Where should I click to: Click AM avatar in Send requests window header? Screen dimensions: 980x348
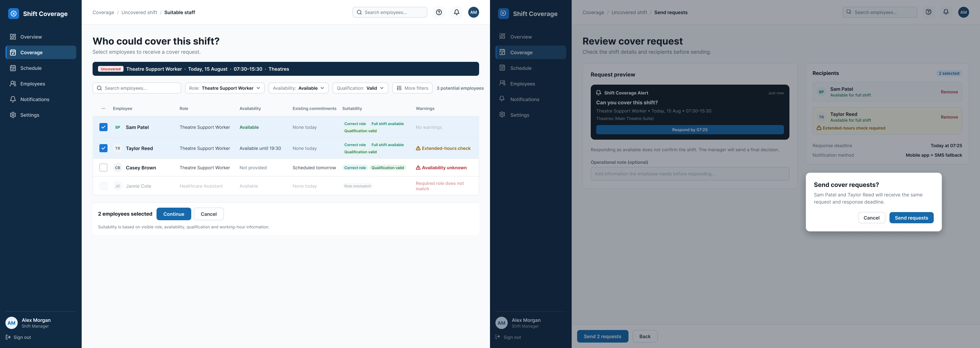(964, 12)
